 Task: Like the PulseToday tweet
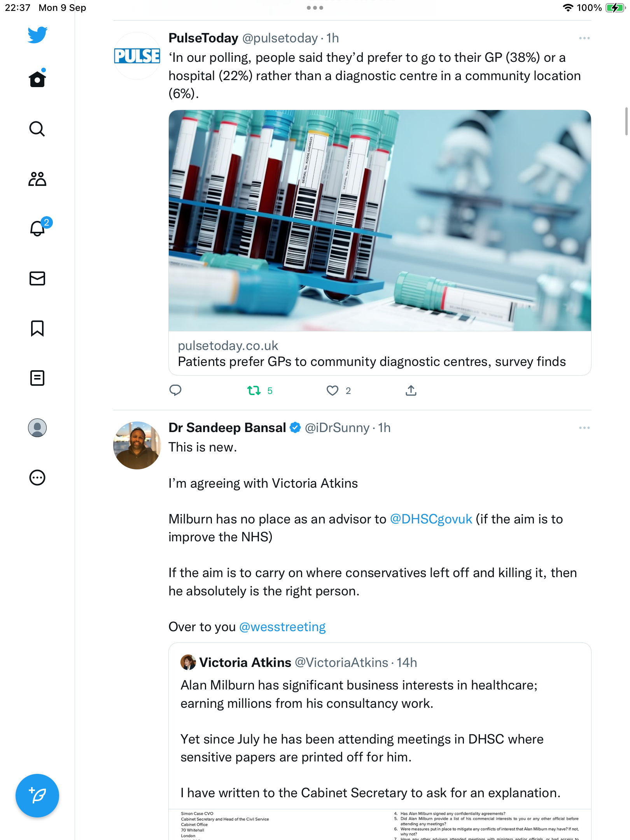332,390
